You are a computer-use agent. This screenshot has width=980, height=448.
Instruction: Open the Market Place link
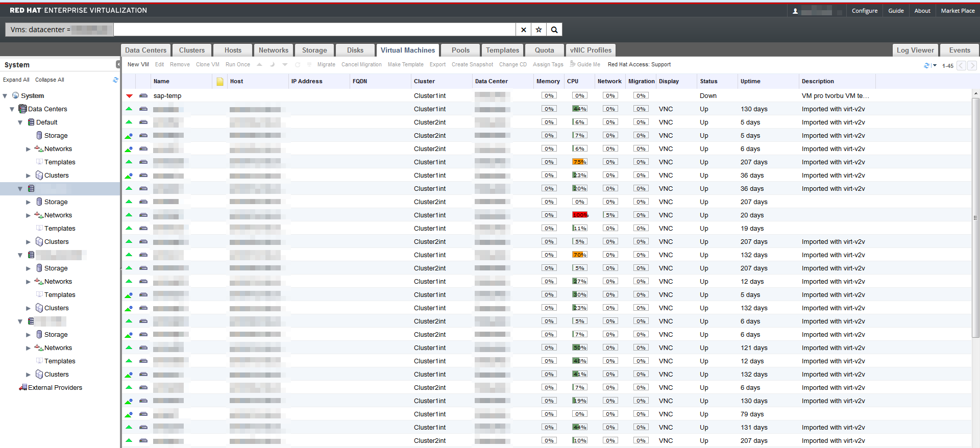click(x=958, y=11)
